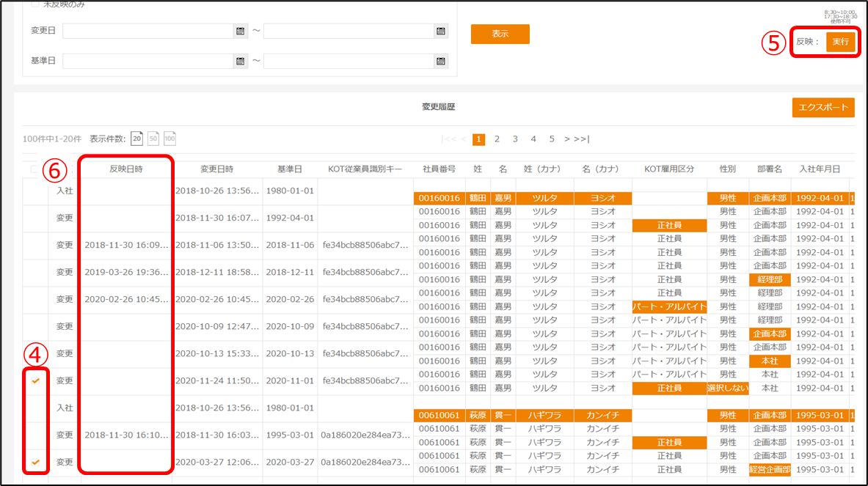This screenshot has width=868, height=486.
Task: Click 変更日時 cell 2020-10-09 12:47...
Action: point(217,326)
